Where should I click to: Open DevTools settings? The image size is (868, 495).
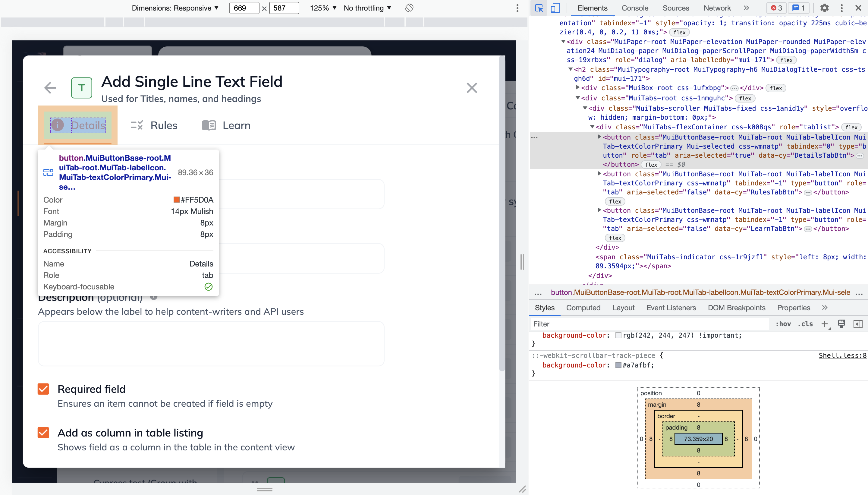825,8
